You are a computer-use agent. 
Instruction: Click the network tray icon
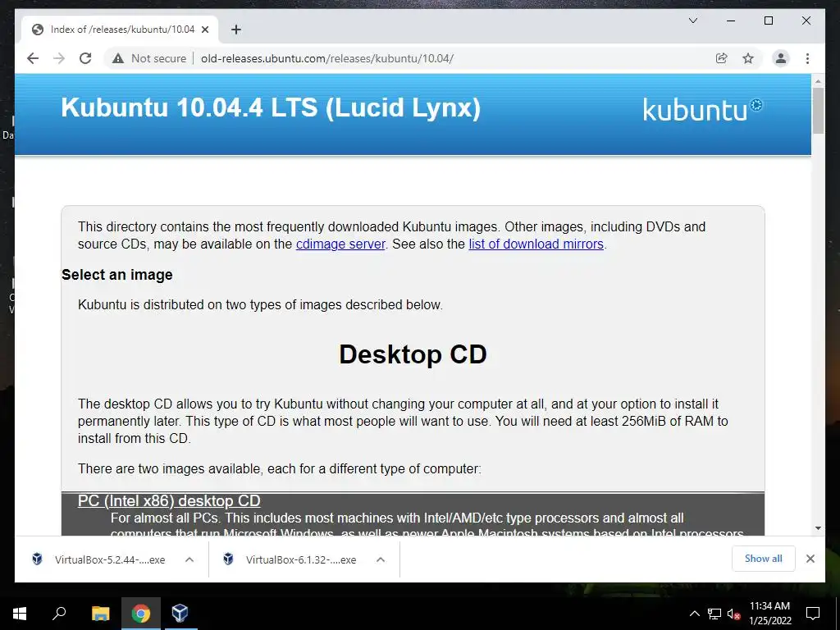tap(714, 614)
